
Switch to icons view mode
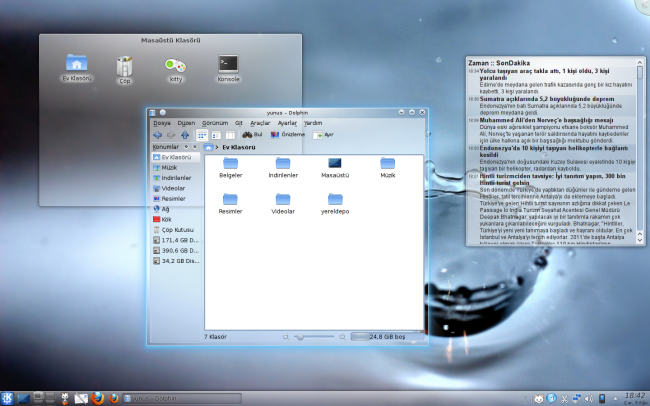pos(201,134)
